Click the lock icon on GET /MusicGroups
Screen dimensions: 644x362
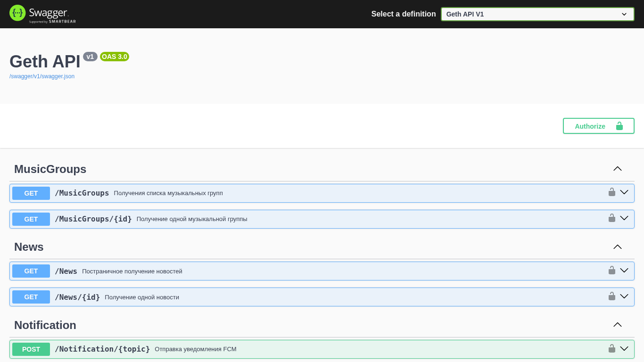tap(612, 192)
